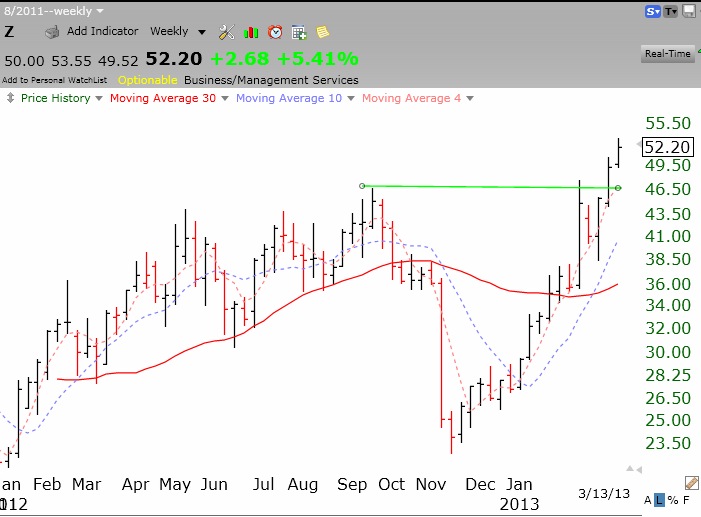Click the +5.41% percent change value

pyautogui.click(x=318, y=59)
